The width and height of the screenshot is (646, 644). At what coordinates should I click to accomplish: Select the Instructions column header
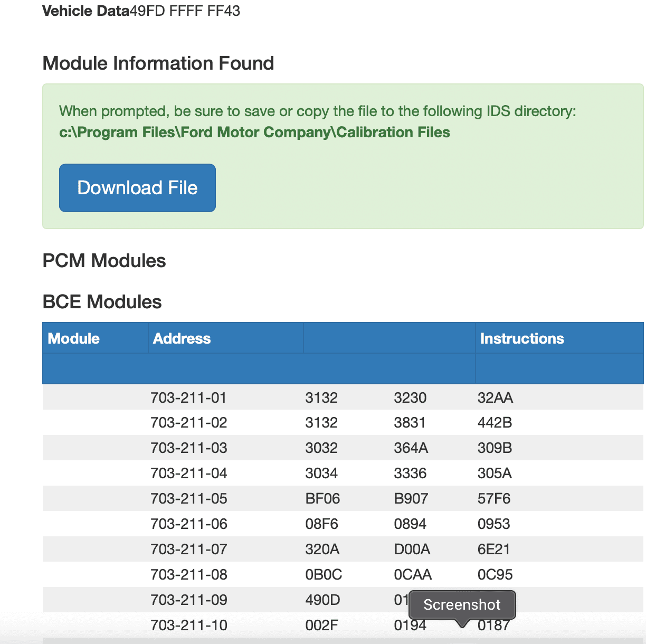tap(522, 338)
